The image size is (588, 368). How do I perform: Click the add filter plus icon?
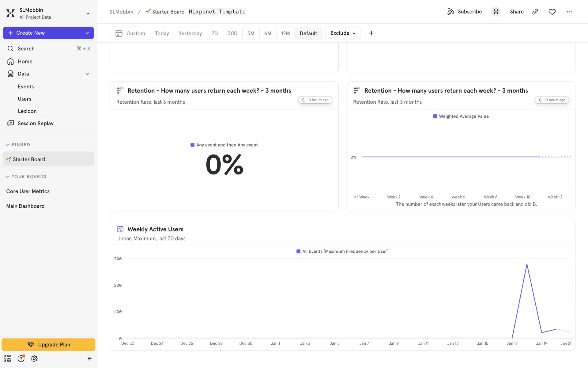tap(371, 33)
